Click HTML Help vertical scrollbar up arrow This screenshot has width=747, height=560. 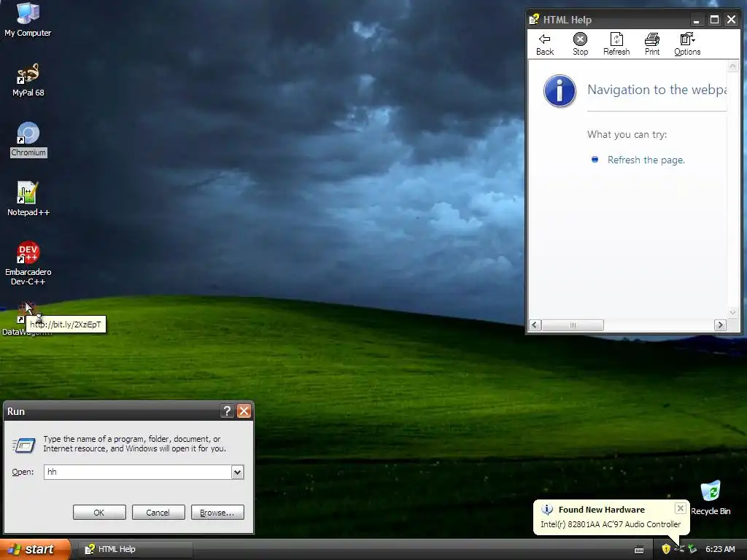pyautogui.click(x=732, y=66)
